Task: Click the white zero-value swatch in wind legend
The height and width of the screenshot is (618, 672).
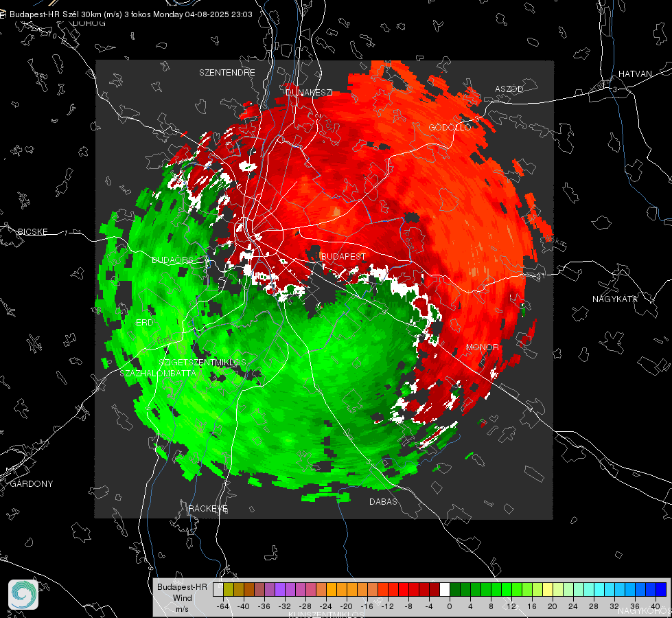Action: tap(445, 590)
